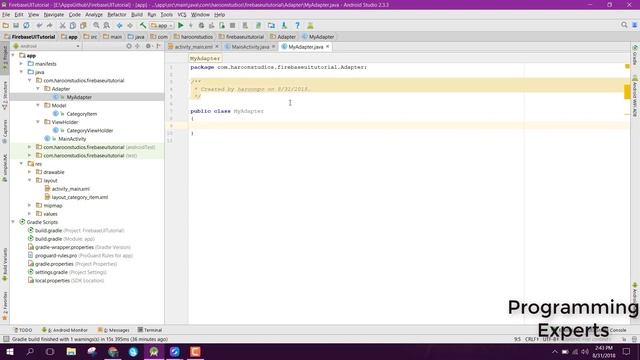Click the Undo toolbar arrow

40,25
